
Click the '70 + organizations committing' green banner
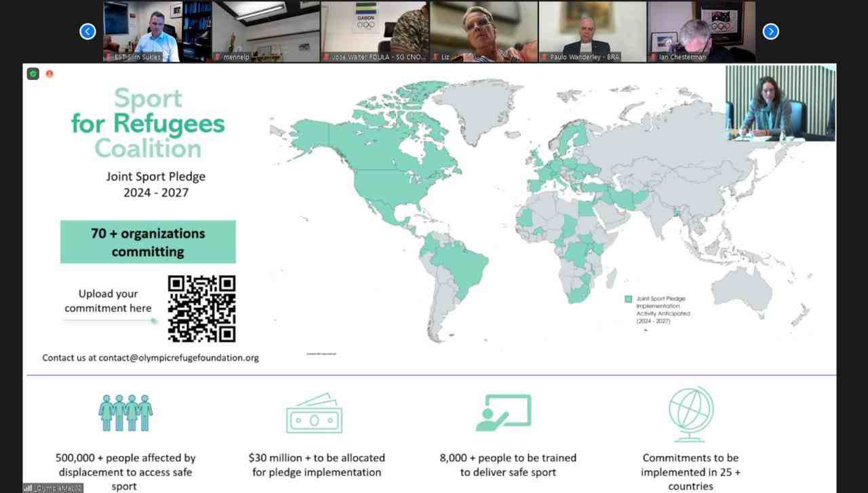click(148, 242)
